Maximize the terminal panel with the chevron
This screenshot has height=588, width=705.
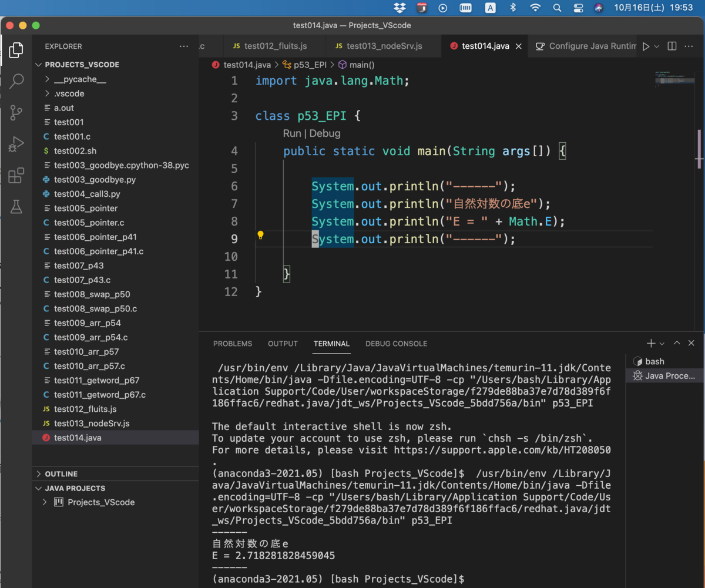(x=676, y=342)
